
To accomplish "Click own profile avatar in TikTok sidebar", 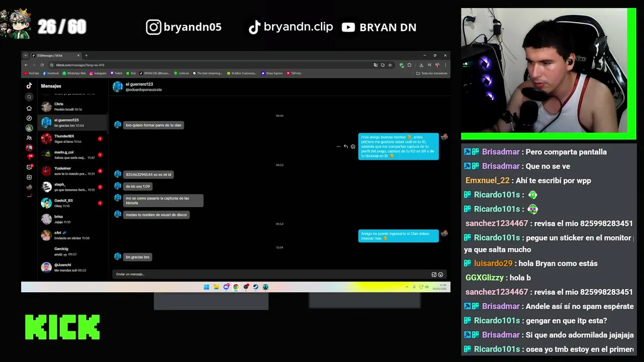I will (x=29, y=187).
